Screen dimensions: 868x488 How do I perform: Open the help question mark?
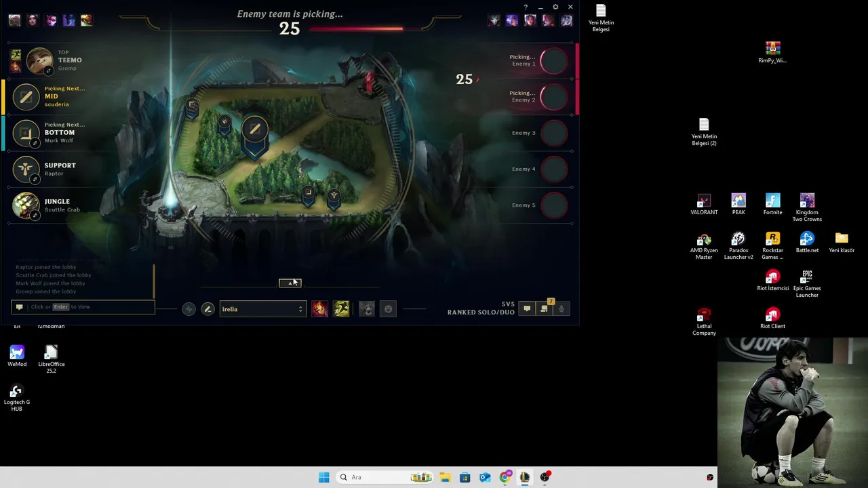(x=526, y=7)
